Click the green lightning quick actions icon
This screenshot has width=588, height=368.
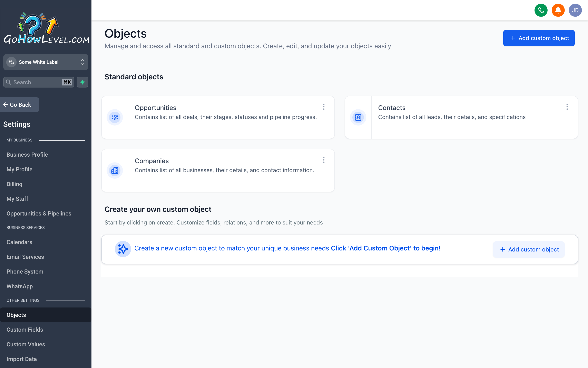pos(82,82)
